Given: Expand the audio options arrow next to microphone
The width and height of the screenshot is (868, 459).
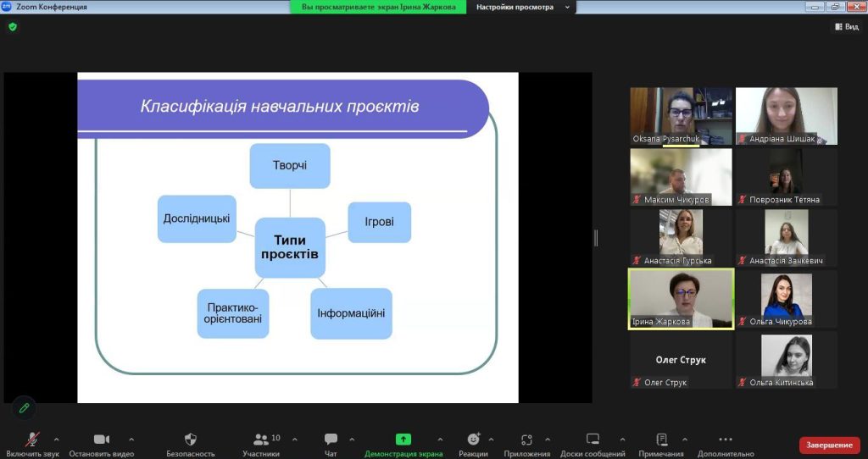Looking at the screenshot, I should pos(57,440).
